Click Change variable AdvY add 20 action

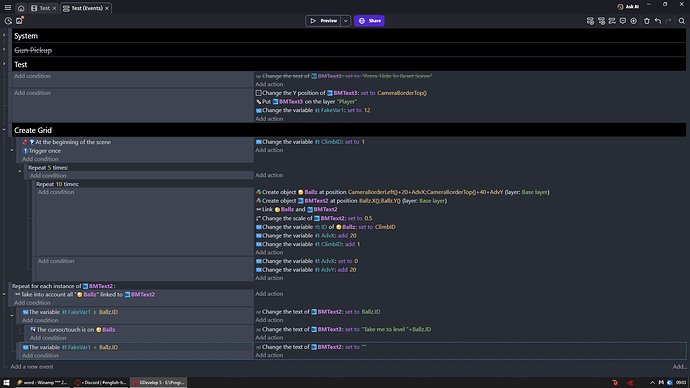tap(306, 270)
